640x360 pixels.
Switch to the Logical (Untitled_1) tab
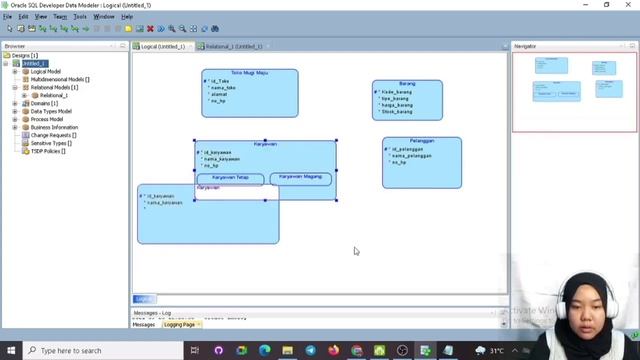[x=162, y=47]
